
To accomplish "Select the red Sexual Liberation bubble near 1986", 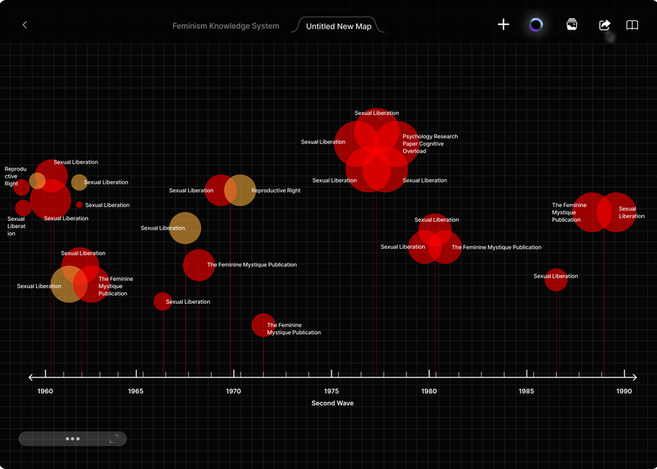I will pyautogui.click(x=556, y=280).
